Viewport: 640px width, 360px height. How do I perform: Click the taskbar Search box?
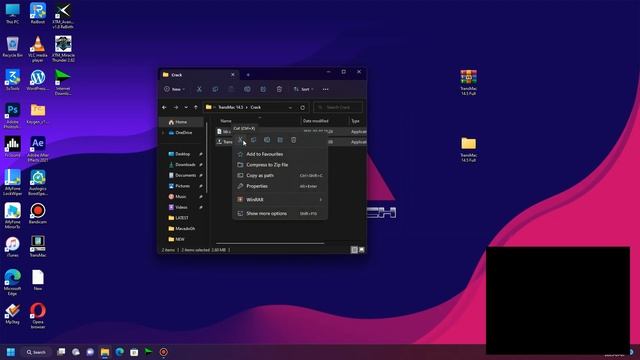36,352
